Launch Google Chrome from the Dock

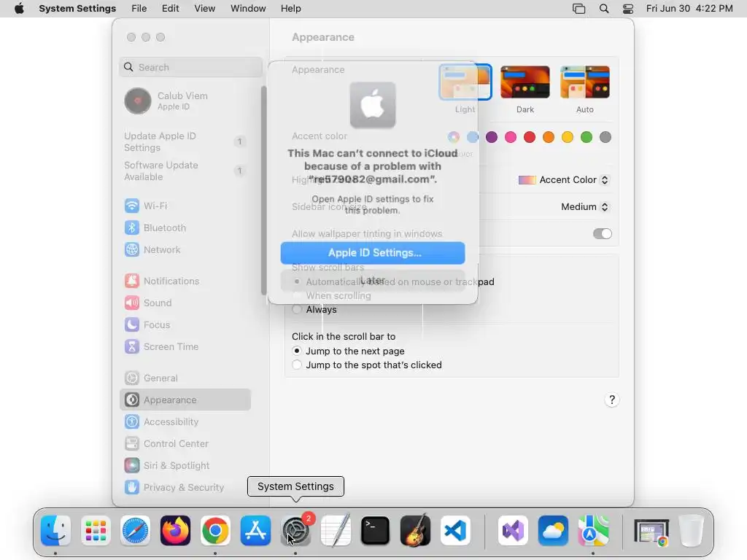pos(215,531)
